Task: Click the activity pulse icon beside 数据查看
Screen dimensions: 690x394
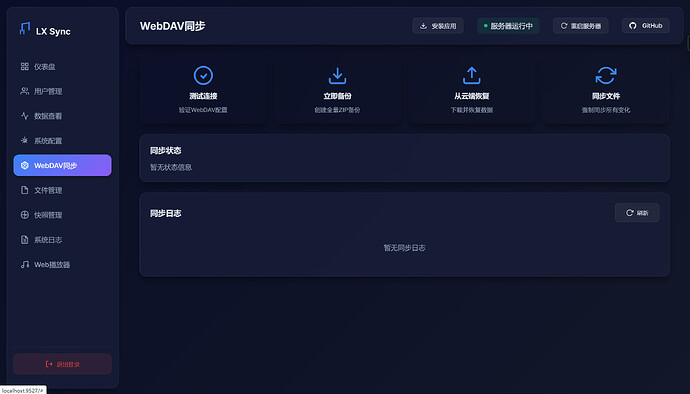Action: point(25,116)
